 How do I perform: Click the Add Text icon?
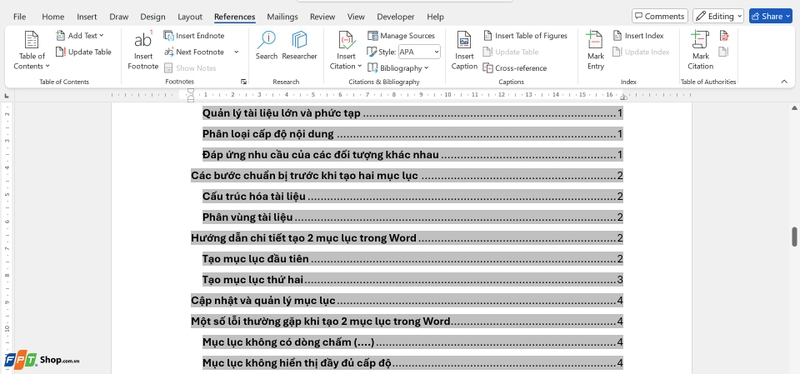click(x=61, y=35)
